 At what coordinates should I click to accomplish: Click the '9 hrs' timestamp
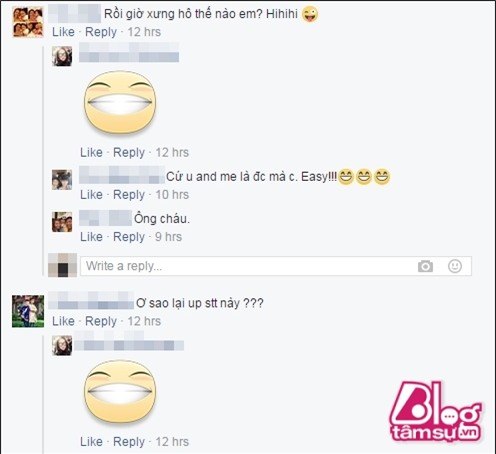[x=168, y=237]
